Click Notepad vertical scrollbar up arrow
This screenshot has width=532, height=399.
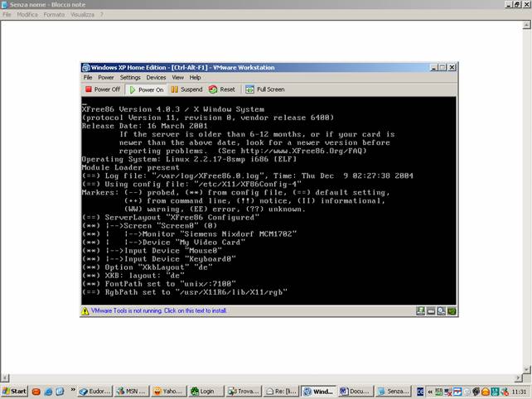526,25
